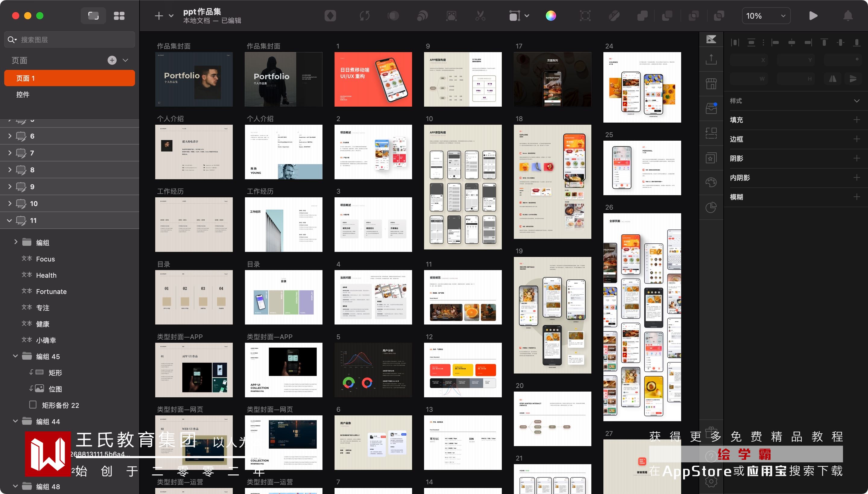Add a new page with plus button
The image size is (868, 494).
[x=112, y=60]
